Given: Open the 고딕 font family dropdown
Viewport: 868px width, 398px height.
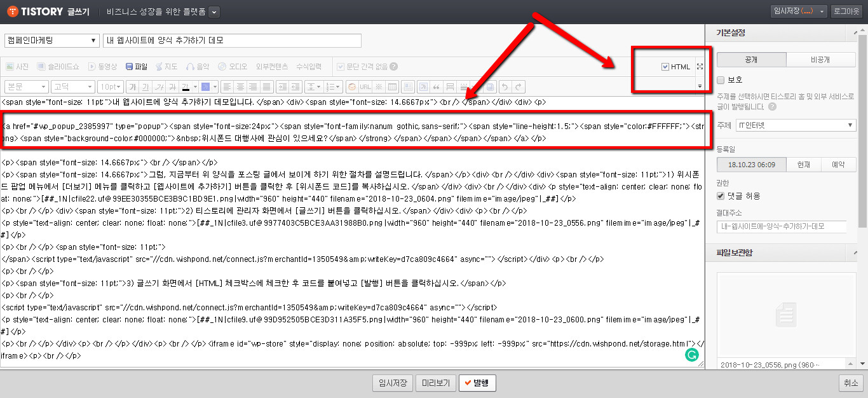Looking at the screenshot, I should (x=73, y=86).
